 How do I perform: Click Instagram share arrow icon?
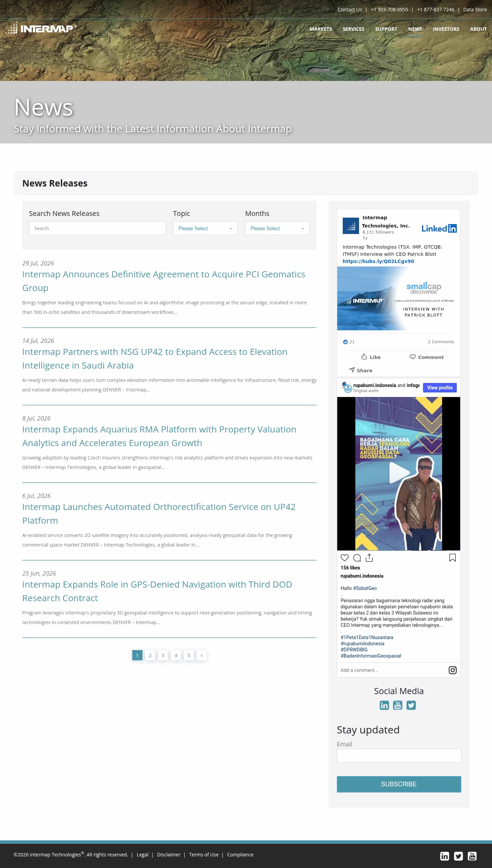[369, 558]
